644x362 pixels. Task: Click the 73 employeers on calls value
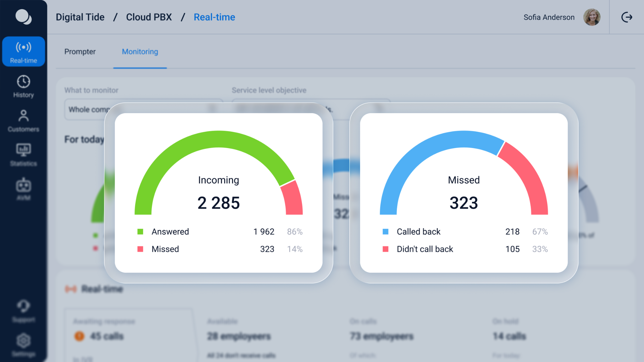381,336
